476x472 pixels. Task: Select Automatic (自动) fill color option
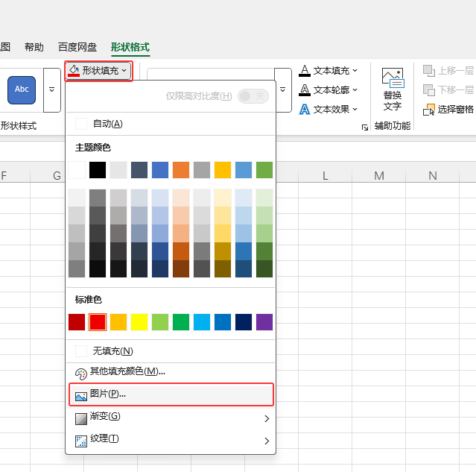[x=171, y=124]
